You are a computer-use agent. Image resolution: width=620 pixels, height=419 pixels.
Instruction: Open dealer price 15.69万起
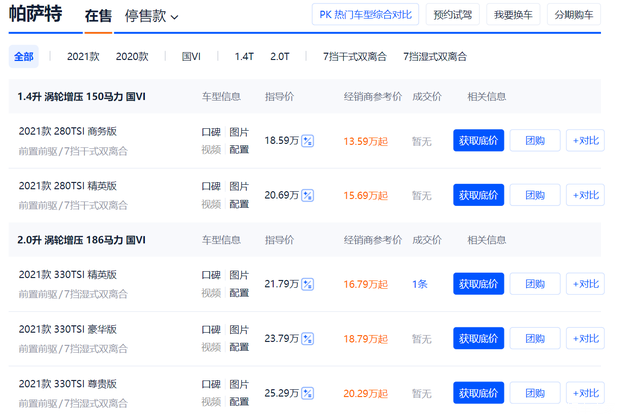point(365,196)
